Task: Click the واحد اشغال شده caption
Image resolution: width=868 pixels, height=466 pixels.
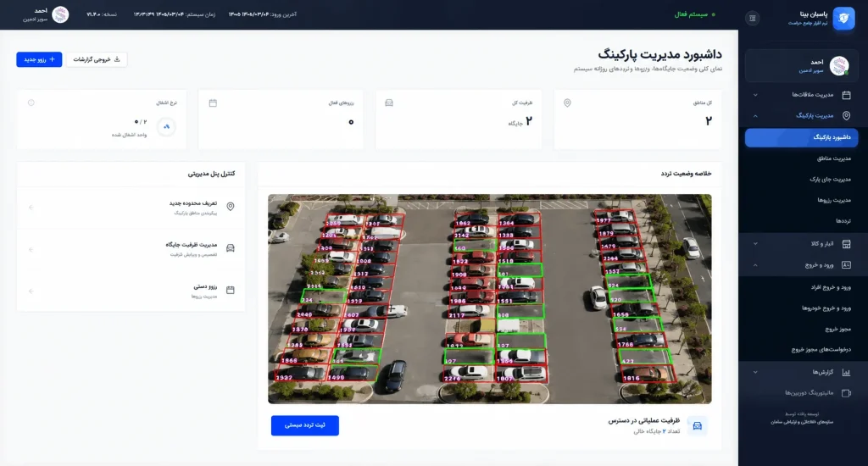Action: click(x=129, y=135)
